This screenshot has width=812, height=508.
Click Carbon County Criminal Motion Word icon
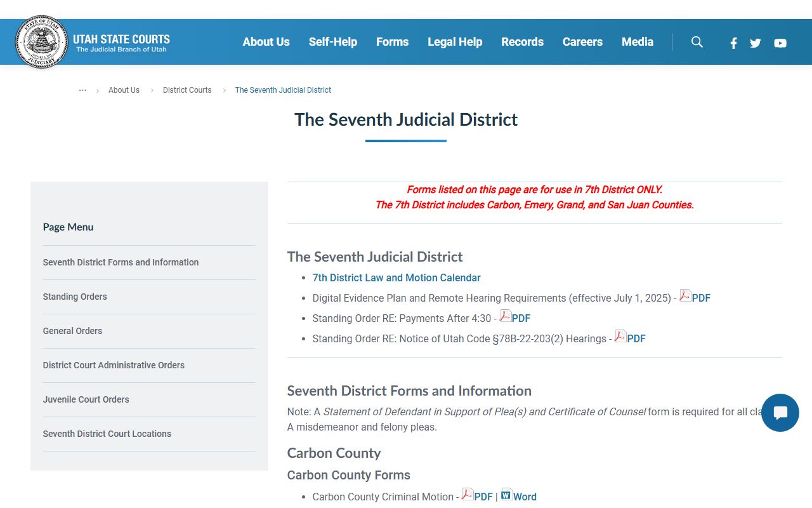point(507,494)
